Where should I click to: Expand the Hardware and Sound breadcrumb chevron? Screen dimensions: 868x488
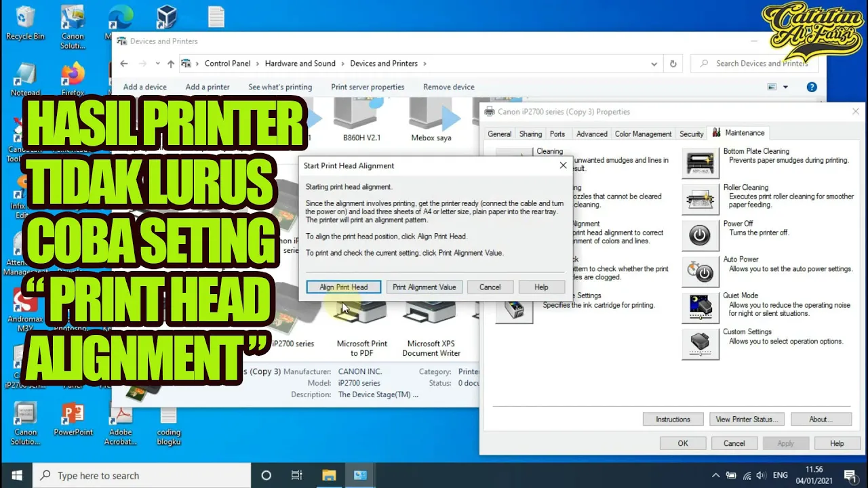pos(342,64)
